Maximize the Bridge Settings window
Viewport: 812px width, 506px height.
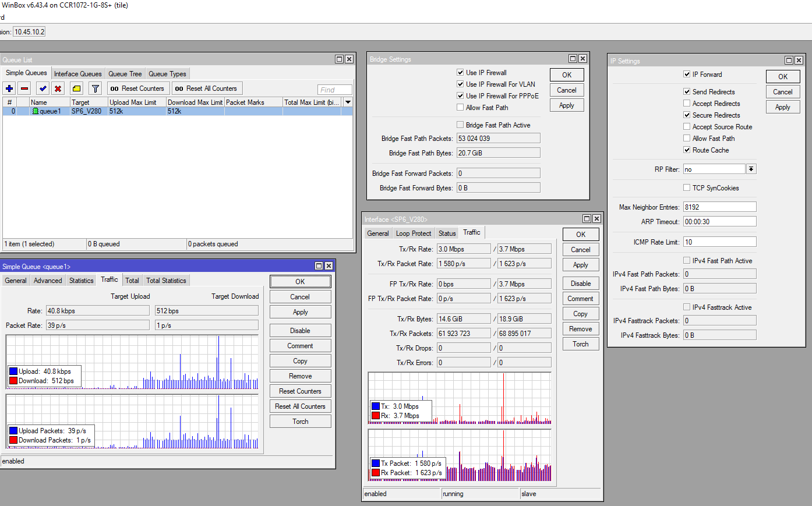tap(573, 59)
